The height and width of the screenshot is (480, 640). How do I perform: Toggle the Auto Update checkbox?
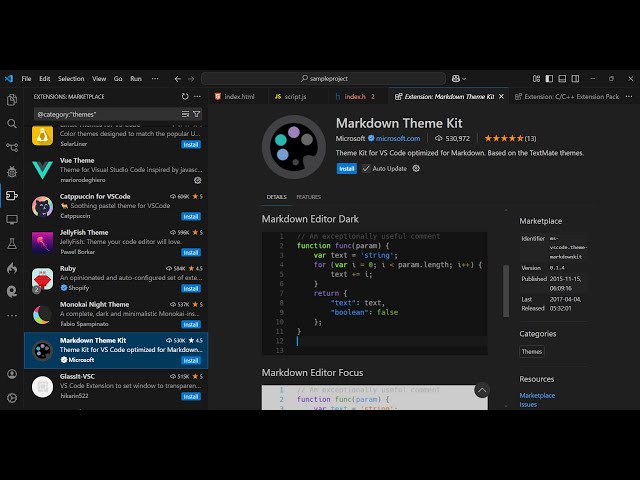[x=366, y=169]
